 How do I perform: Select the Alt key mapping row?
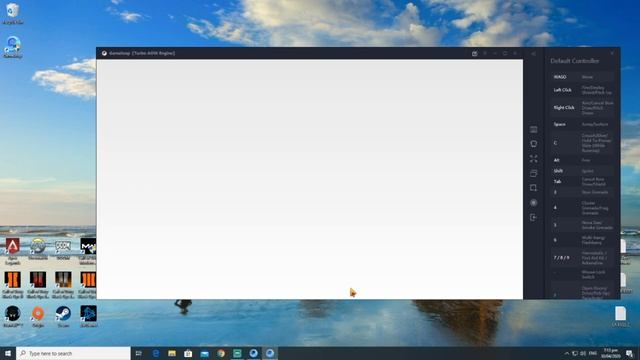(x=582, y=160)
